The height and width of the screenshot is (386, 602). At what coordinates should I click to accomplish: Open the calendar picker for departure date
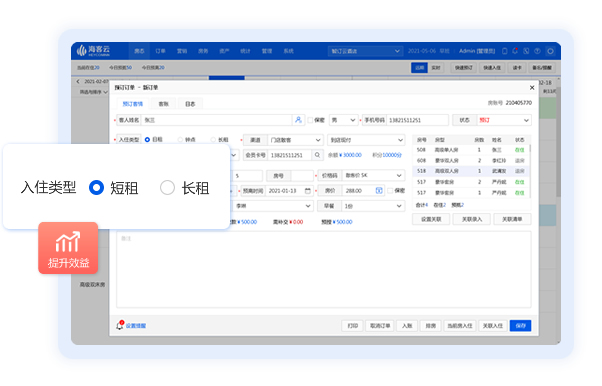(x=308, y=191)
